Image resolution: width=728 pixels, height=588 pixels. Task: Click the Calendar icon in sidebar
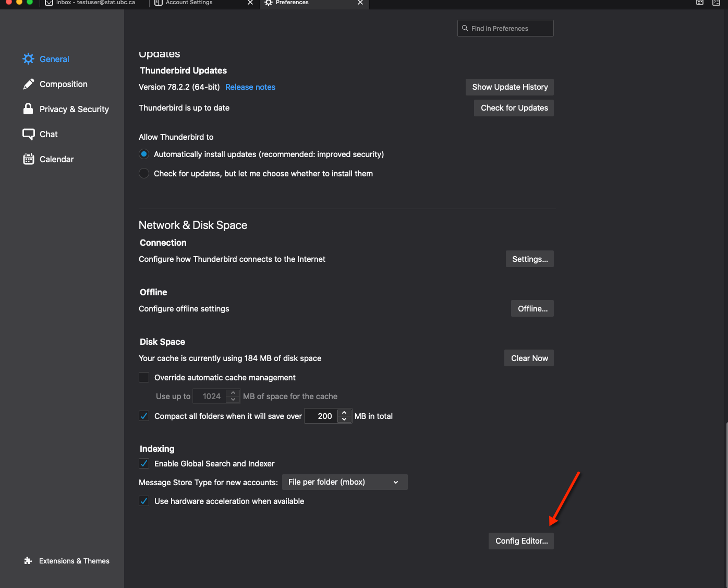pos(28,159)
